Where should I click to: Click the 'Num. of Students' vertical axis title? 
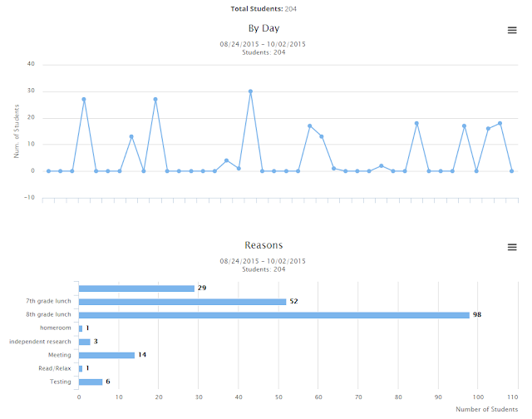tap(17, 131)
